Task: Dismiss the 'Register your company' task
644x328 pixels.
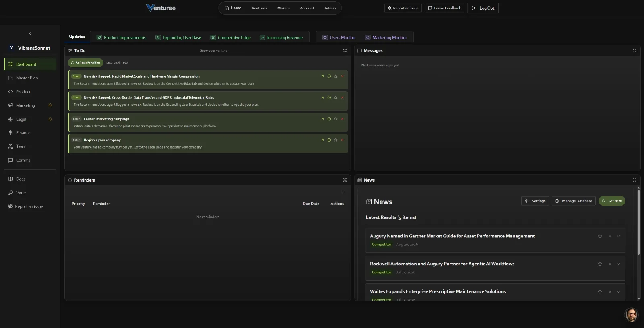Action: tap(343, 140)
